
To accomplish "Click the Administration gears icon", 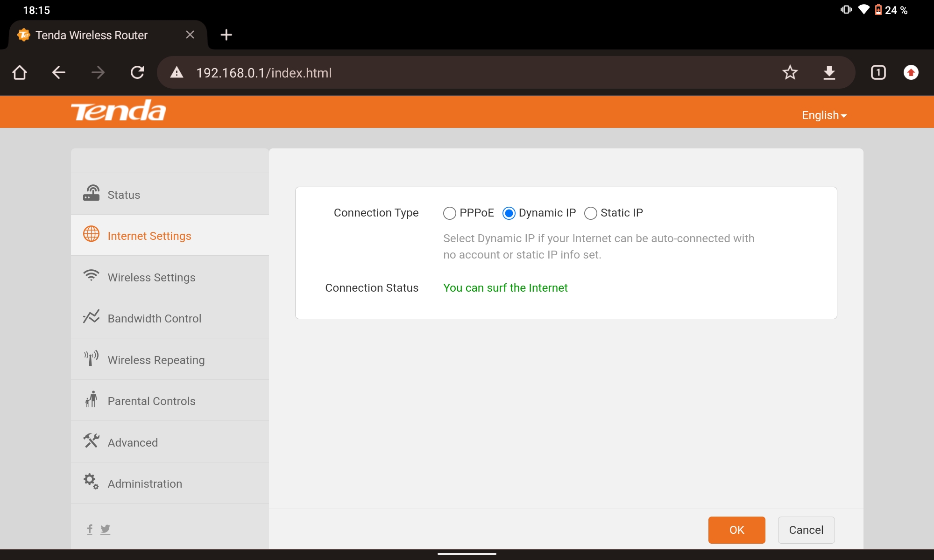I will [x=91, y=482].
